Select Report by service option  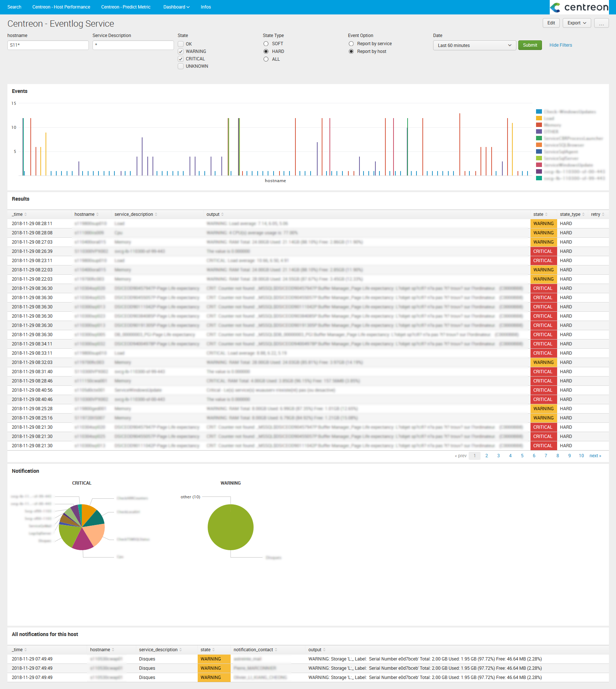tap(351, 44)
